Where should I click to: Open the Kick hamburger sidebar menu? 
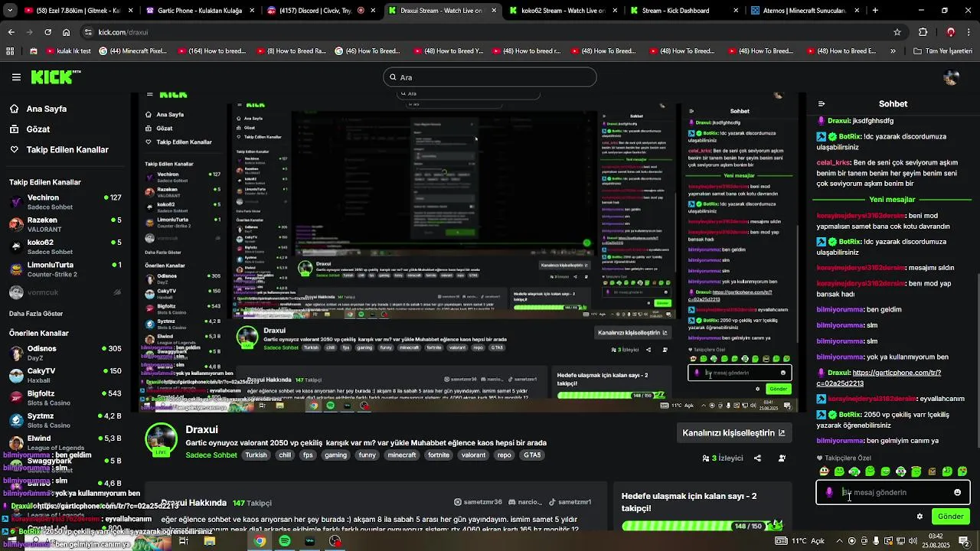click(x=16, y=77)
